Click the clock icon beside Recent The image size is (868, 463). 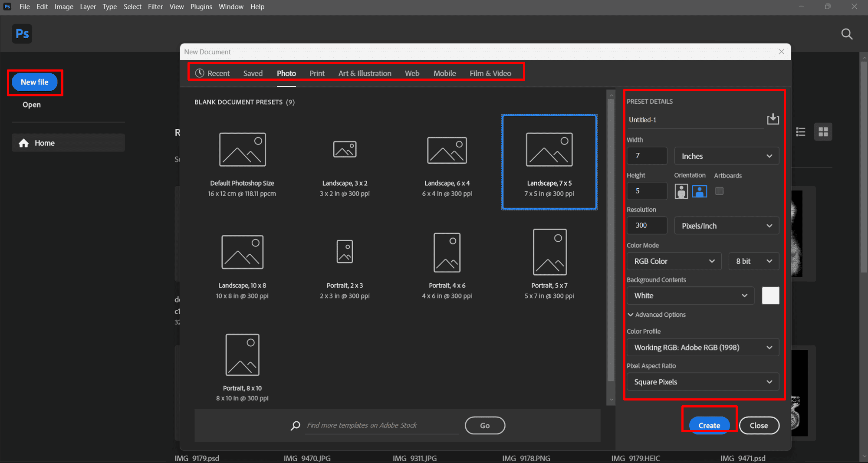200,73
